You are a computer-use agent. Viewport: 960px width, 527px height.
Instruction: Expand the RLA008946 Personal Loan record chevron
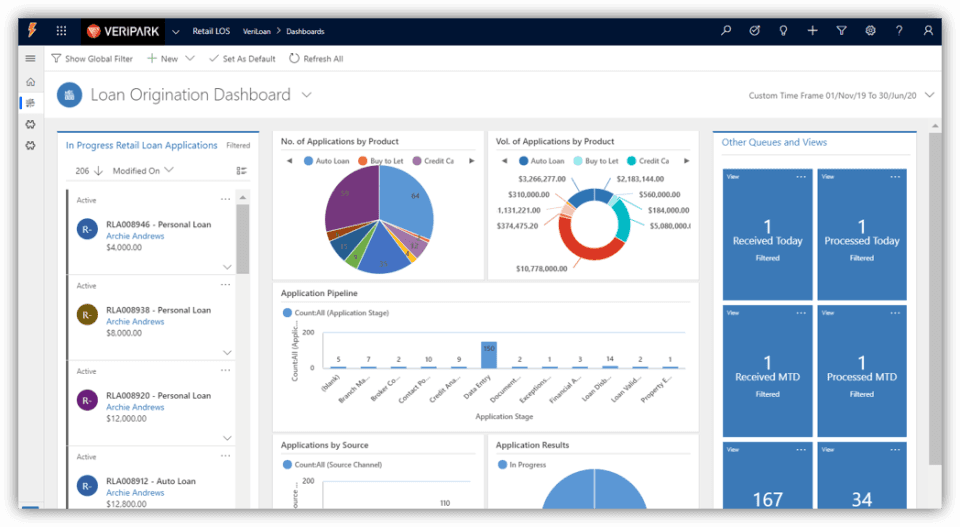tap(227, 267)
